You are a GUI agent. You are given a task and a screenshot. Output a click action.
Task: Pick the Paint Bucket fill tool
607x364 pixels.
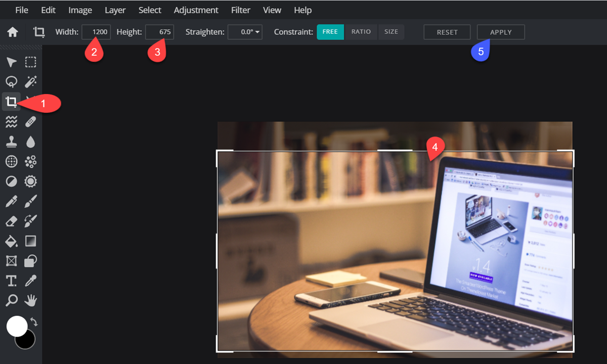coord(11,241)
